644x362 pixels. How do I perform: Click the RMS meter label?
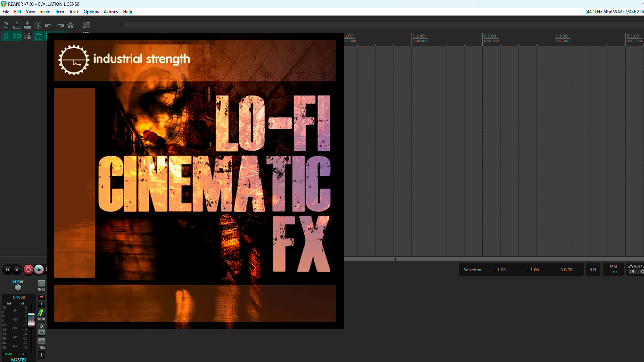tap(8, 354)
